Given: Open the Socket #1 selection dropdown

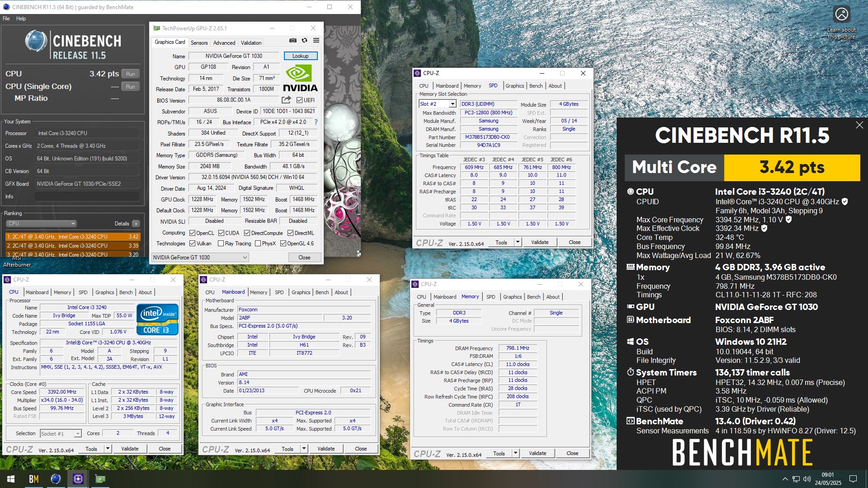Looking at the screenshot, I should coord(61,434).
